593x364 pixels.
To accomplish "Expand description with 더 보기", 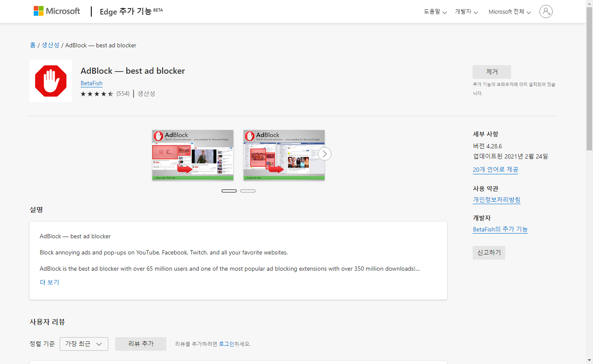I will coord(49,282).
